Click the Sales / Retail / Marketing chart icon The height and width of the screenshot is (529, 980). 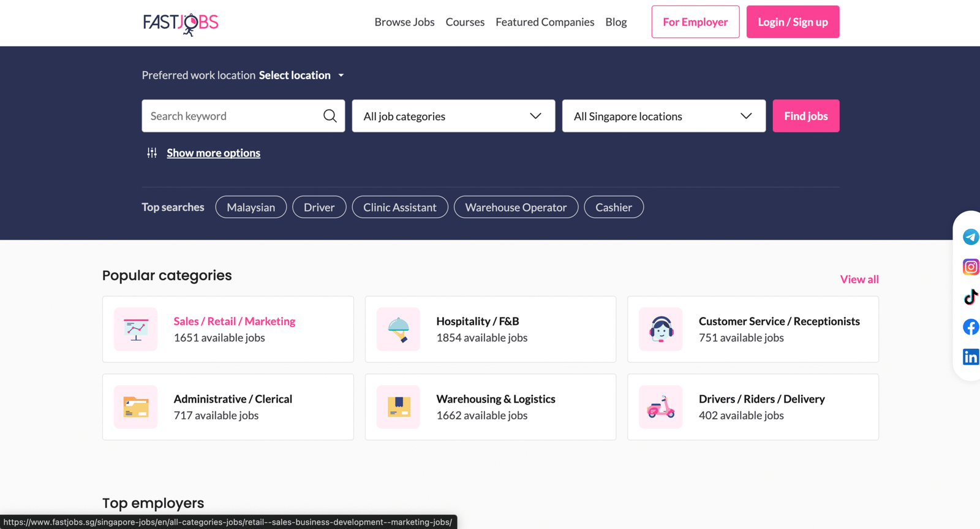(136, 329)
